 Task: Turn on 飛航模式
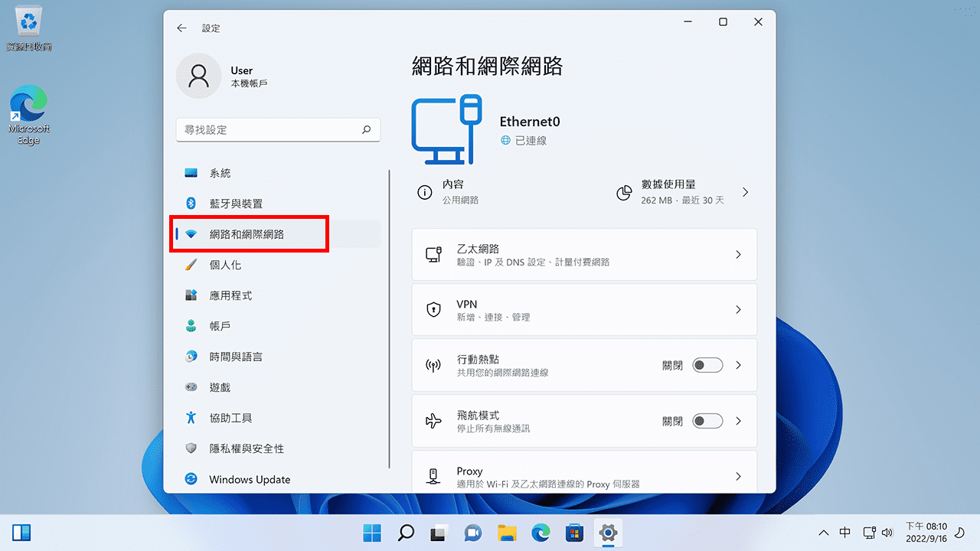(707, 420)
